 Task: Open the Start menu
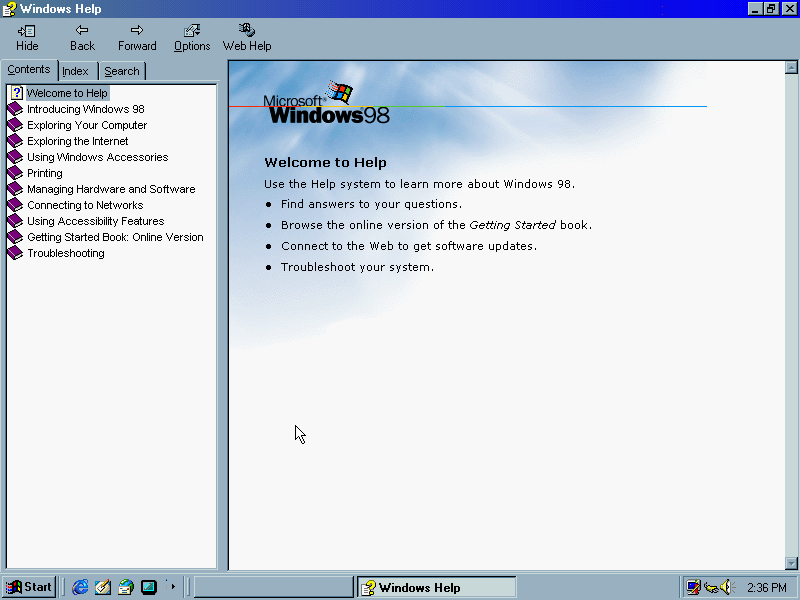click(x=29, y=587)
